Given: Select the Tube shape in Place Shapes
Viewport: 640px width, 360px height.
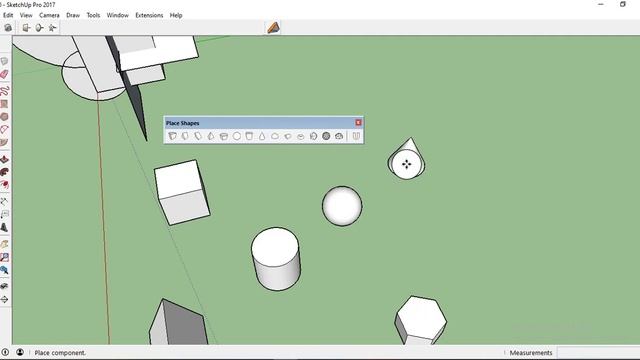Looking at the screenshot, I should tap(224, 136).
